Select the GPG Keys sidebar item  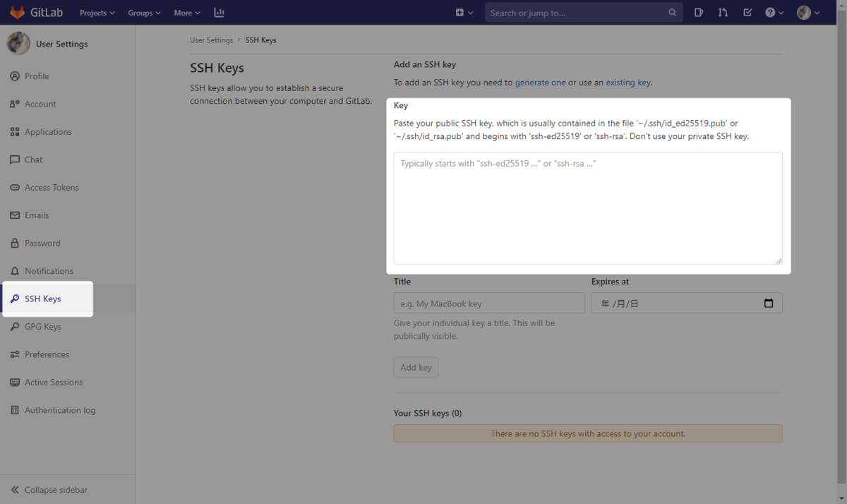(44, 326)
